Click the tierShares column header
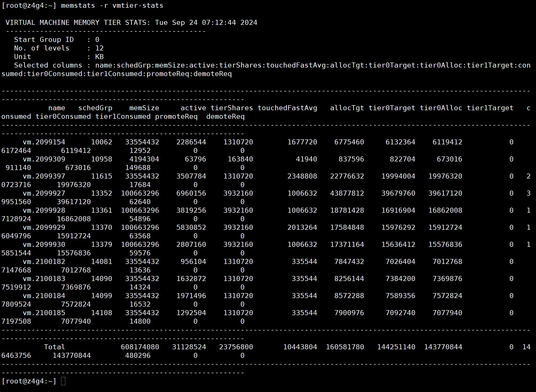This screenshot has height=392, width=536. coord(232,108)
